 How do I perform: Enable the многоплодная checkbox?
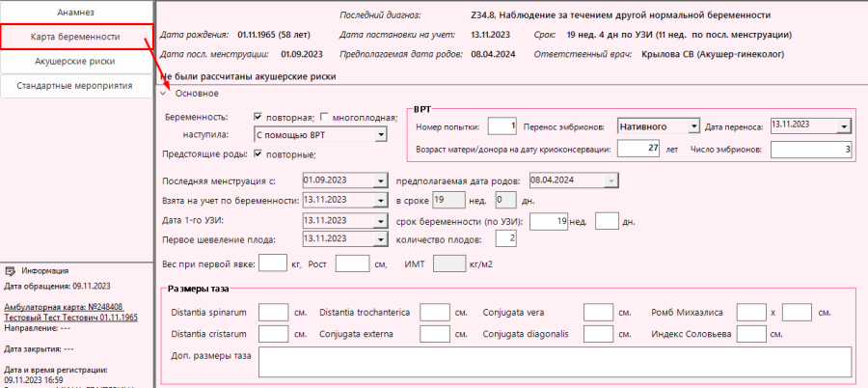(x=324, y=117)
